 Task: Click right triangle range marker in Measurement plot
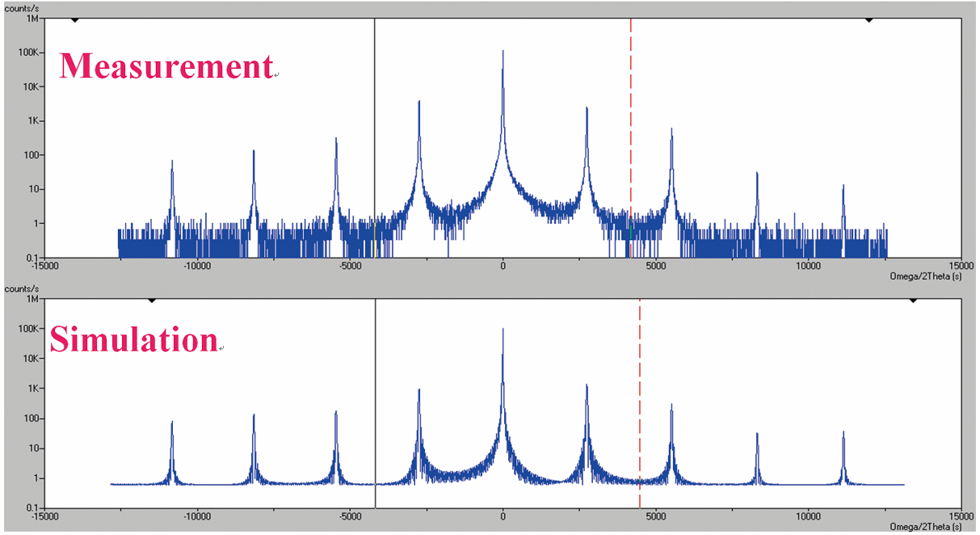coord(869,19)
